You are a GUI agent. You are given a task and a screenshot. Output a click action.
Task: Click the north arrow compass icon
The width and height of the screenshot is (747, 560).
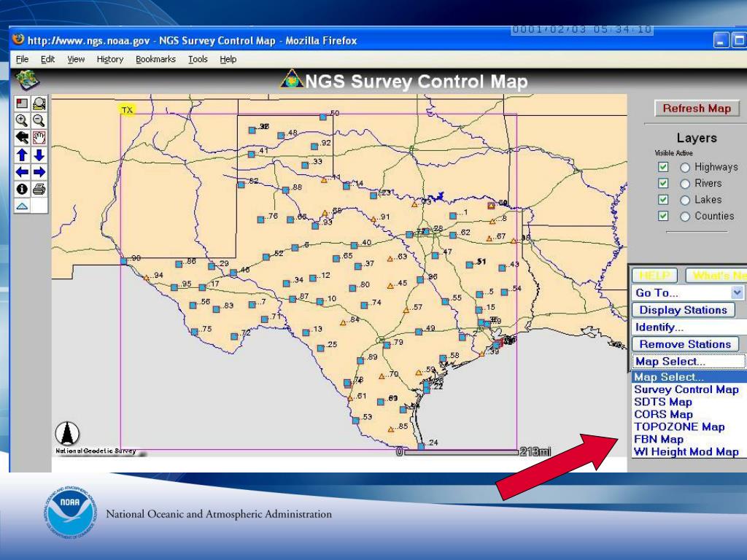pyautogui.click(x=67, y=433)
